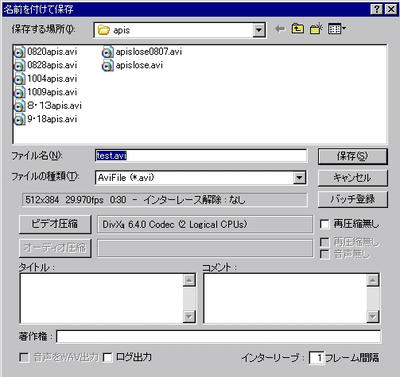
Task: Click file name 1004apis.avi
Action: tap(52, 79)
